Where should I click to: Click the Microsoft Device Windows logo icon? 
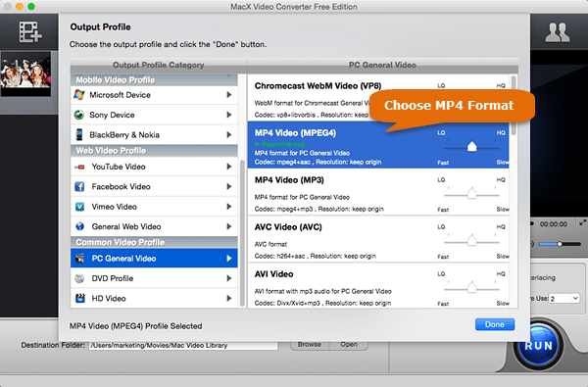79,94
